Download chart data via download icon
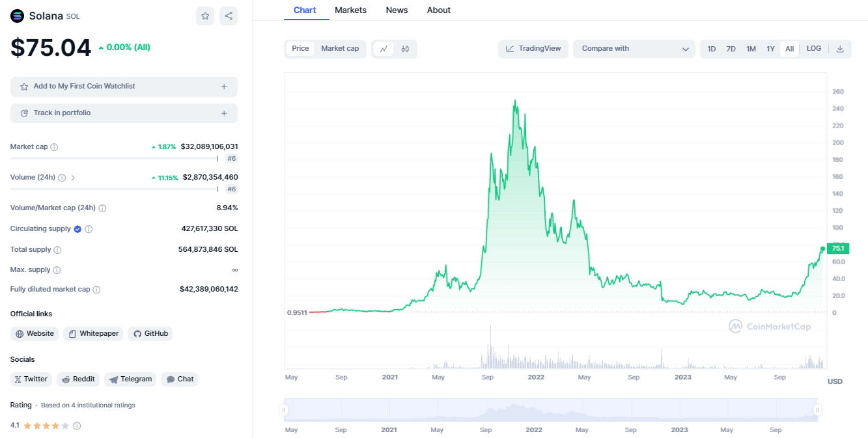Viewport: 868px width, 438px height. point(840,49)
